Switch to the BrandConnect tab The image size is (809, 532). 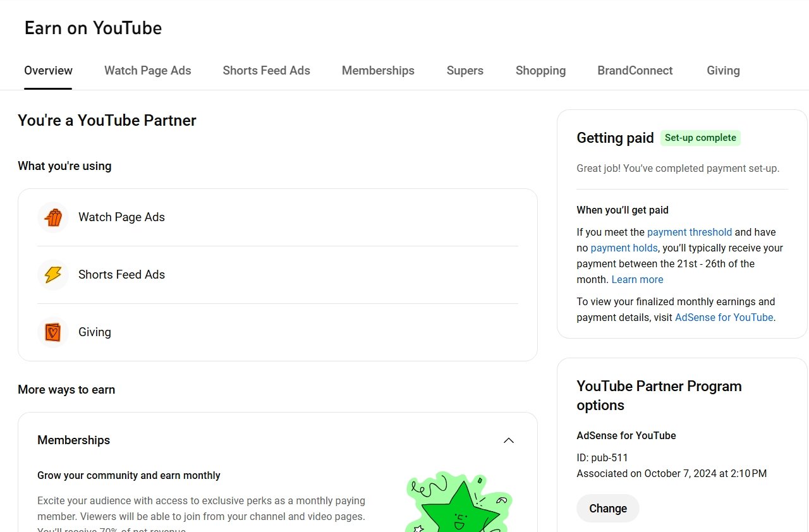635,71
